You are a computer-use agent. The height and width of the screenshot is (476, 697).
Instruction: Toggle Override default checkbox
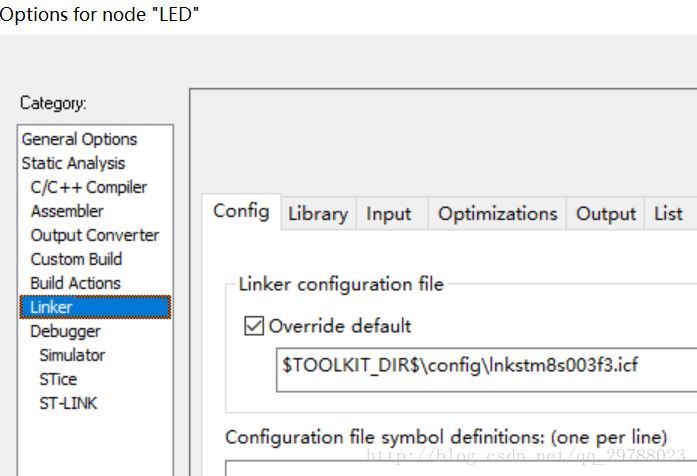(x=254, y=326)
